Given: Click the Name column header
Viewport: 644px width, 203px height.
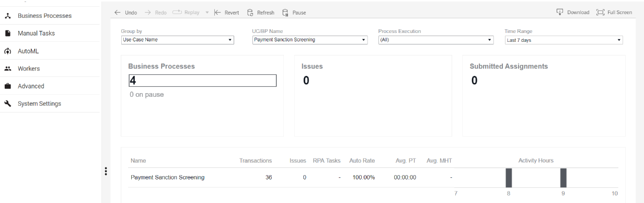Looking at the screenshot, I should pos(139,161).
